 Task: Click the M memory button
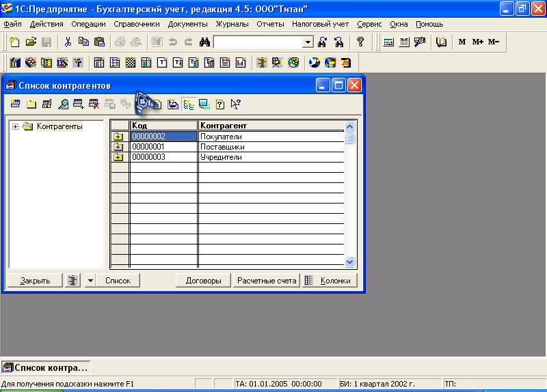coord(462,42)
